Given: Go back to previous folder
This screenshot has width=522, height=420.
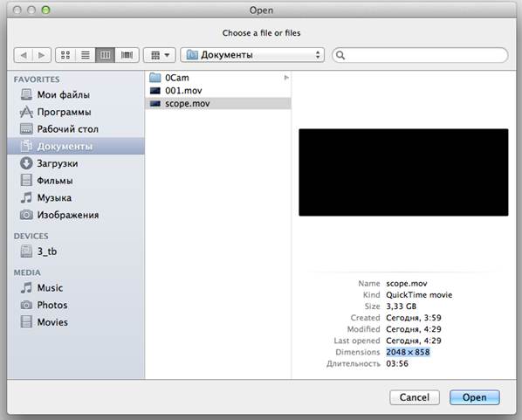Looking at the screenshot, I should 24,55.
